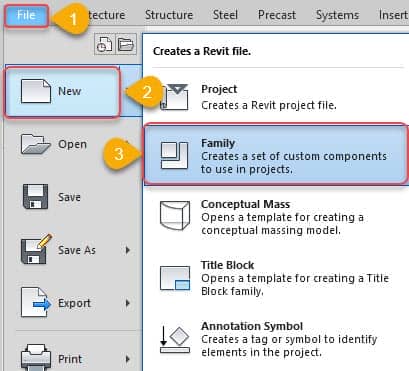The image size is (409, 371).
Task: Choose Family to create custom components
Action: coord(276,154)
